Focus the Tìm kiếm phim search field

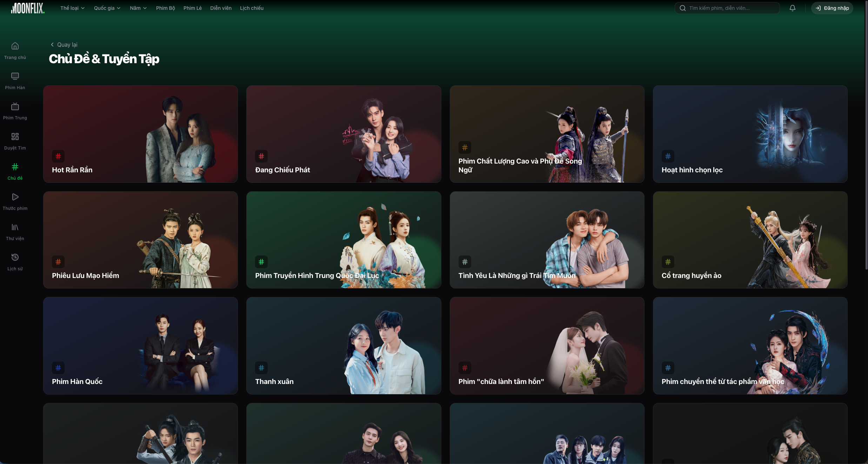pyautogui.click(x=727, y=8)
